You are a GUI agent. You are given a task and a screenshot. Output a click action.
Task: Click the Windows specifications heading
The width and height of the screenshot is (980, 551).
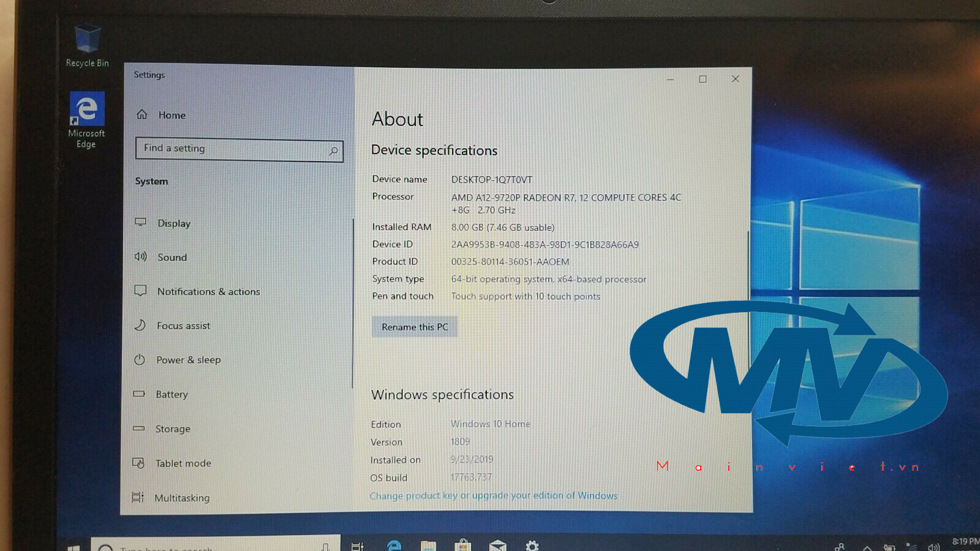442,394
